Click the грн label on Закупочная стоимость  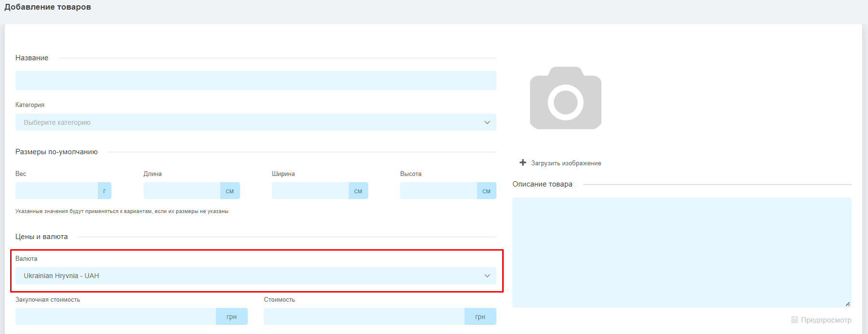[232, 317]
